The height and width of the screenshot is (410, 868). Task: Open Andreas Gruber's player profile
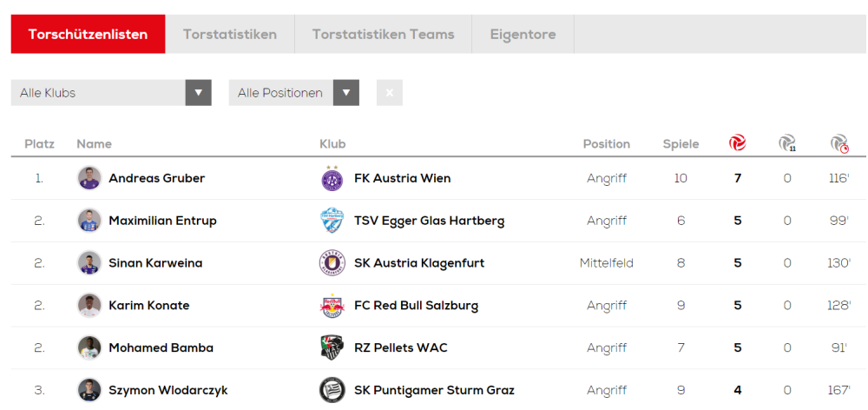coord(156,178)
